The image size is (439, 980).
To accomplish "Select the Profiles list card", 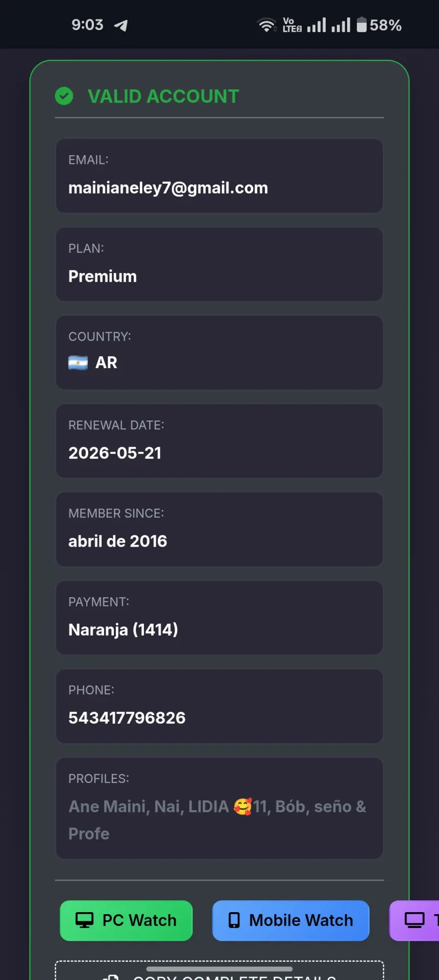I will [219, 808].
